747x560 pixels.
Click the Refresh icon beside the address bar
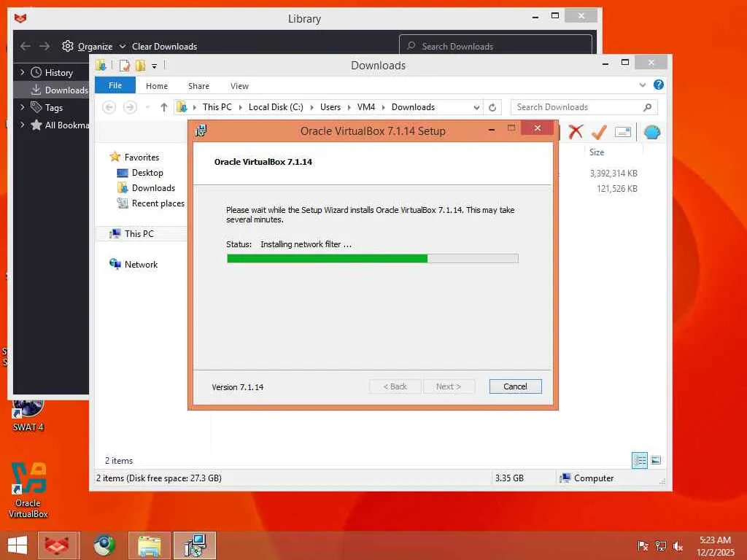tap(492, 107)
